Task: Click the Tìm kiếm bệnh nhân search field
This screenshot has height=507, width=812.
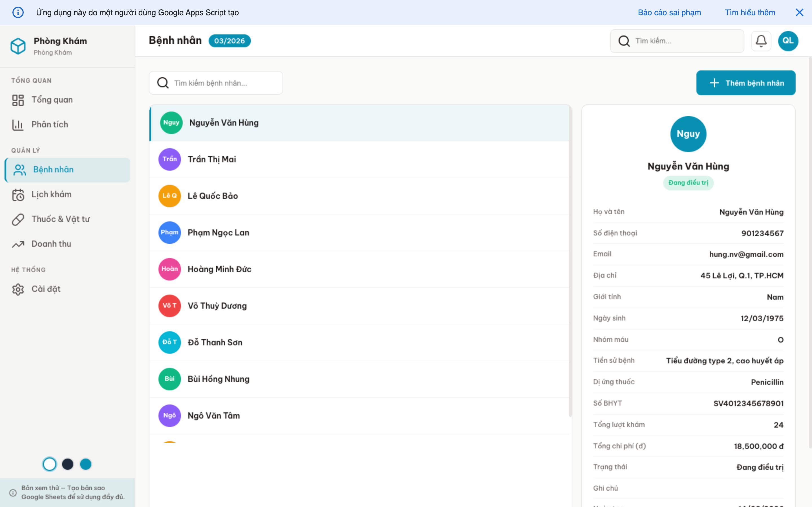Action: 216,83
